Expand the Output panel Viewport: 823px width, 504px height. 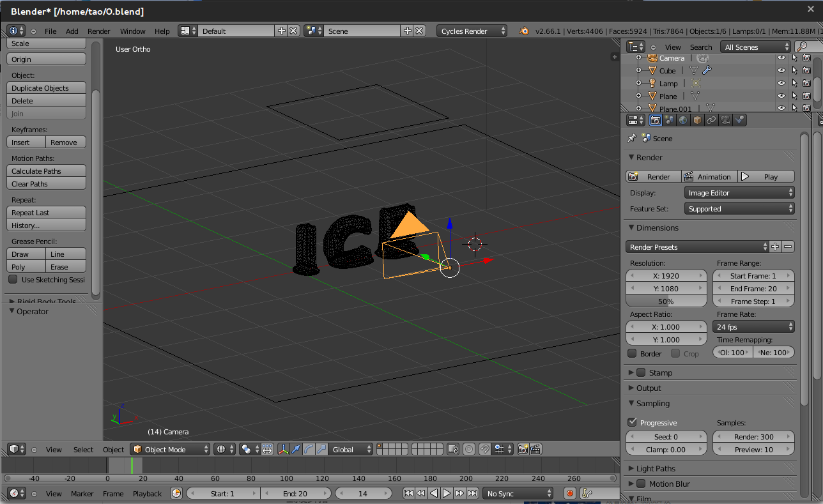[x=648, y=388]
